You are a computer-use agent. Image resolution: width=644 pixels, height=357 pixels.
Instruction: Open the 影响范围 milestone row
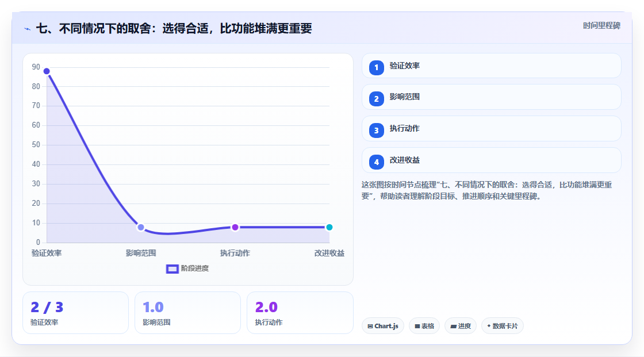pos(491,97)
